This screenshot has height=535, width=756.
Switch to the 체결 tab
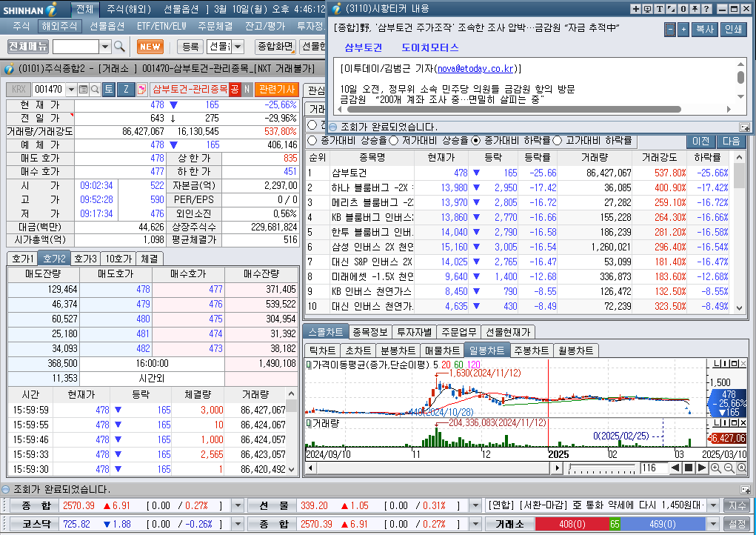[x=150, y=259]
